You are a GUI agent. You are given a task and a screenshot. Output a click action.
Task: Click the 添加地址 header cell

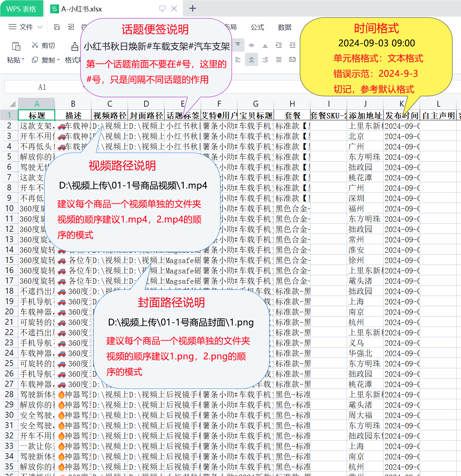coord(365,115)
